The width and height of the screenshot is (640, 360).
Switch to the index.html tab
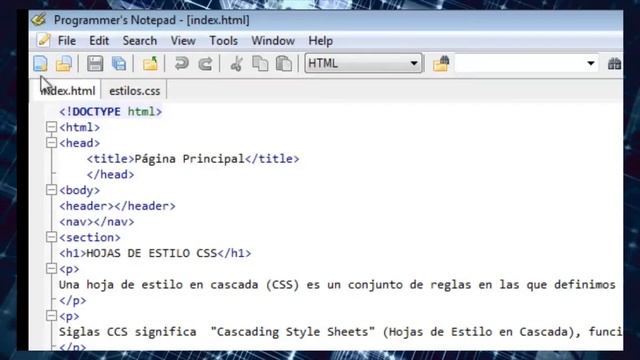68,91
